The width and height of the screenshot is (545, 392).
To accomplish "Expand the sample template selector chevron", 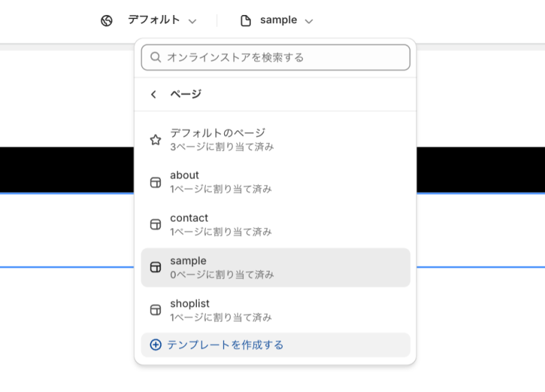I will (x=309, y=22).
